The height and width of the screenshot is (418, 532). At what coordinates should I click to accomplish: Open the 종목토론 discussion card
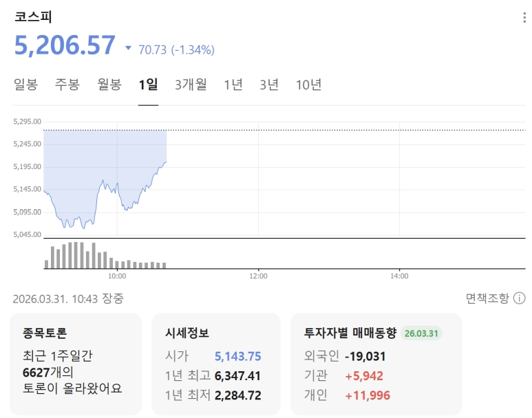[x=75, y=364]
